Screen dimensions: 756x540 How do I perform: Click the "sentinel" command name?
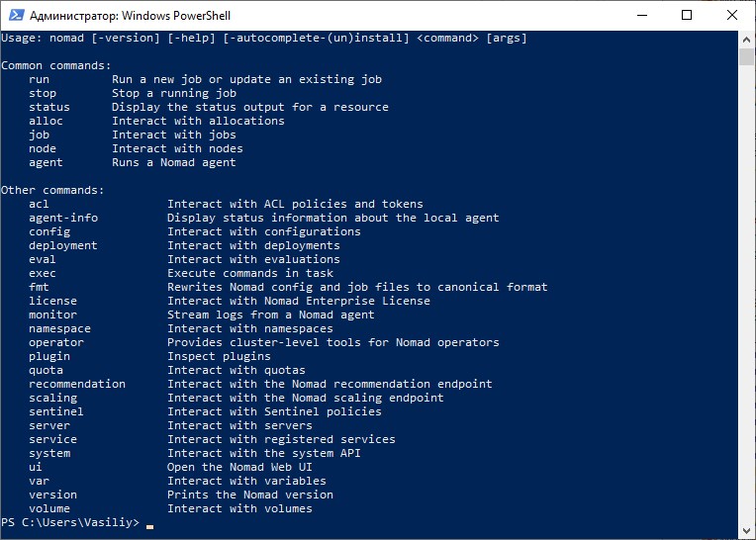55,411
